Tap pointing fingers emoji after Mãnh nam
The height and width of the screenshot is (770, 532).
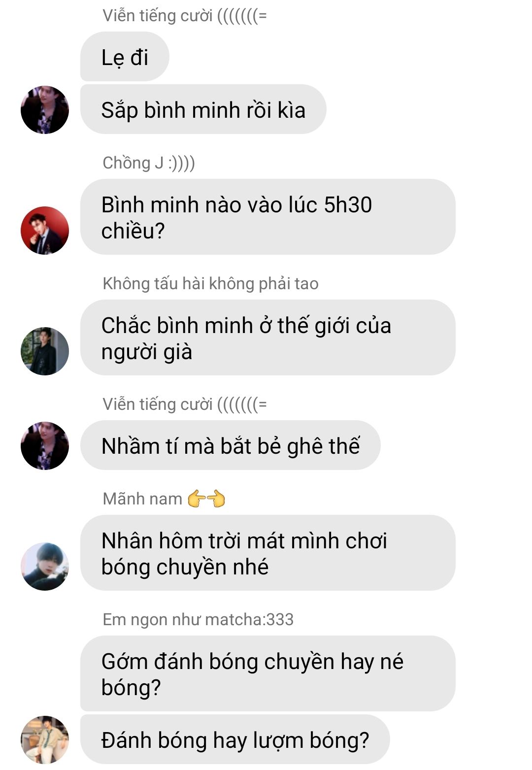click(206, 499)
